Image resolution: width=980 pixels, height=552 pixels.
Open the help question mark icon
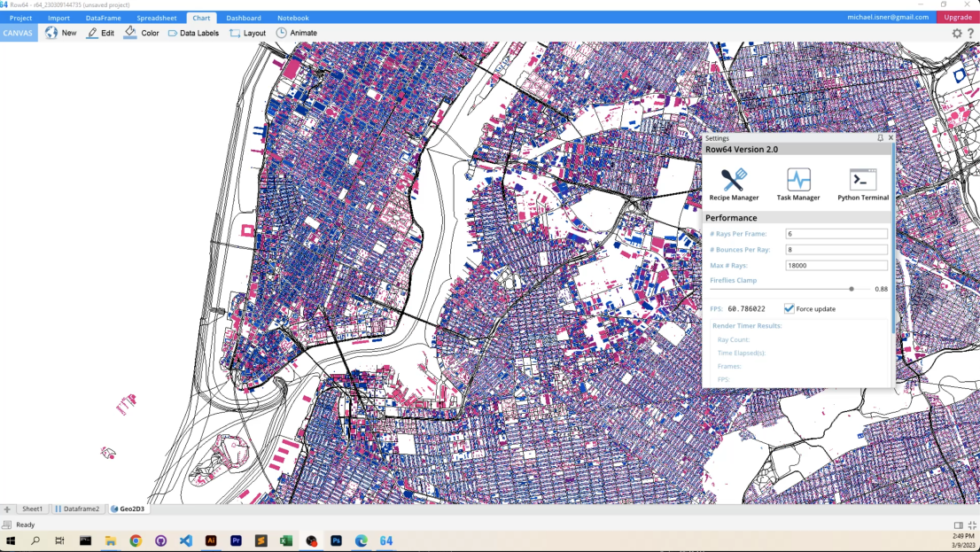click(970, 34)
